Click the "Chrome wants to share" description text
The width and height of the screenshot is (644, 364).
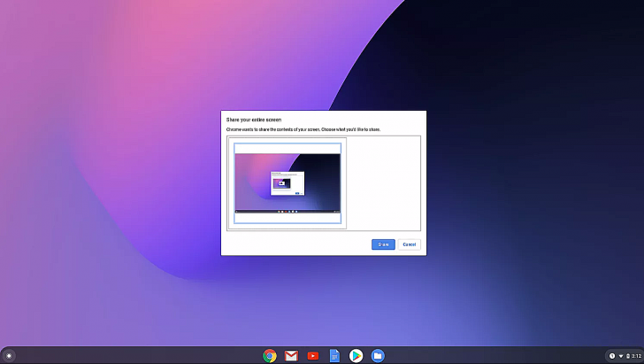pyautogui.click(x=303, y=129)
